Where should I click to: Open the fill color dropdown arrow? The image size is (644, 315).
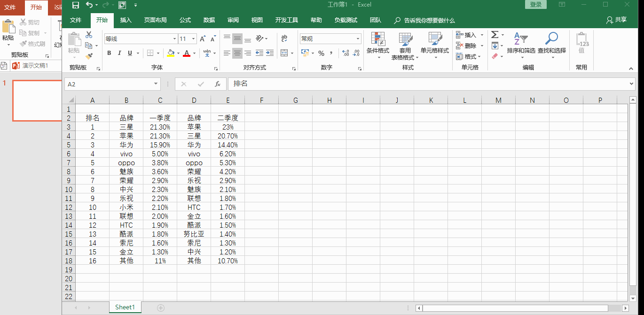pos(178,53)
